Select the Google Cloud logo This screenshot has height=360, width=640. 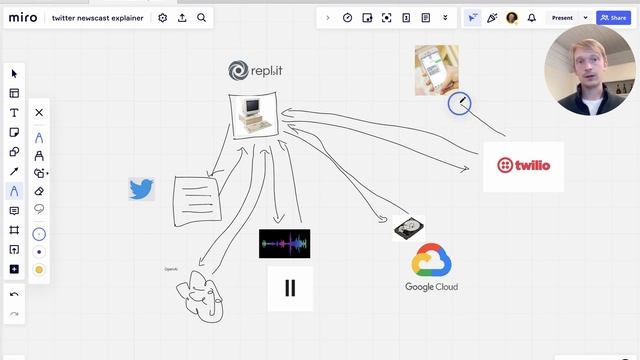(431, 267)
